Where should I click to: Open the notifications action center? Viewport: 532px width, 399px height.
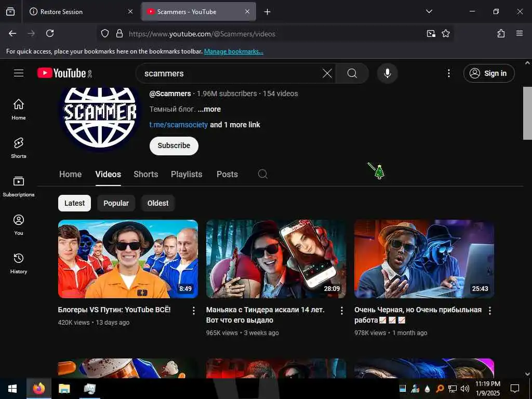(x=515, y=389)
